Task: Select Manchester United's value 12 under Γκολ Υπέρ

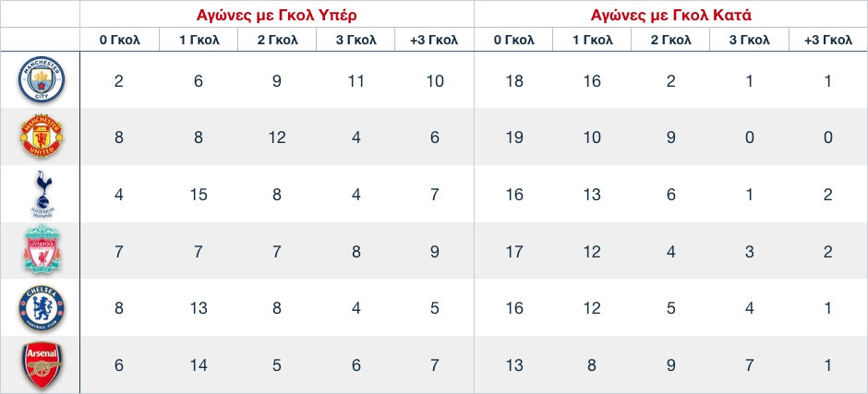Action: pyautogui.click(x=276, y=137)
